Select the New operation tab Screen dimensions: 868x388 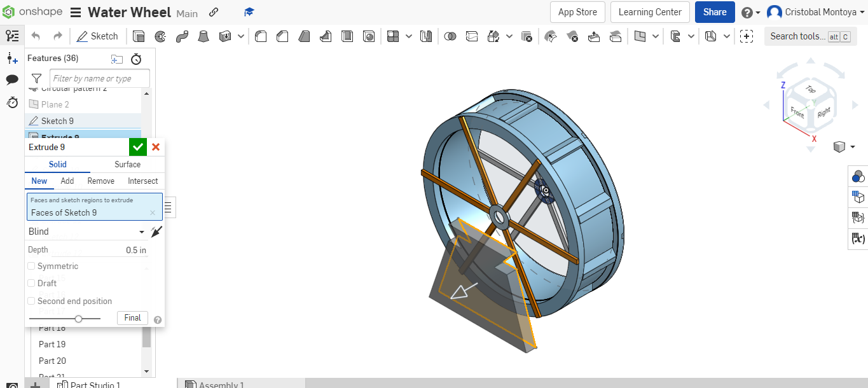point(39,181)
